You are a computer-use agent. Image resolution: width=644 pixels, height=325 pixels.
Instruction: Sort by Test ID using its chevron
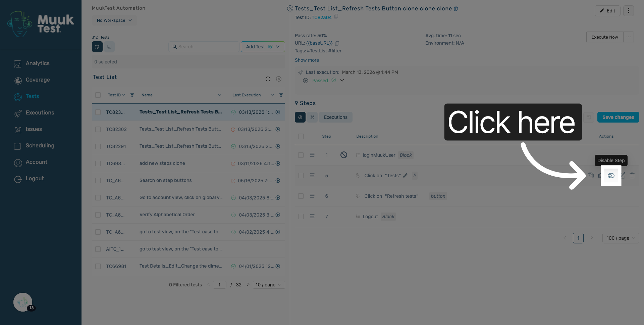point(123,95)
